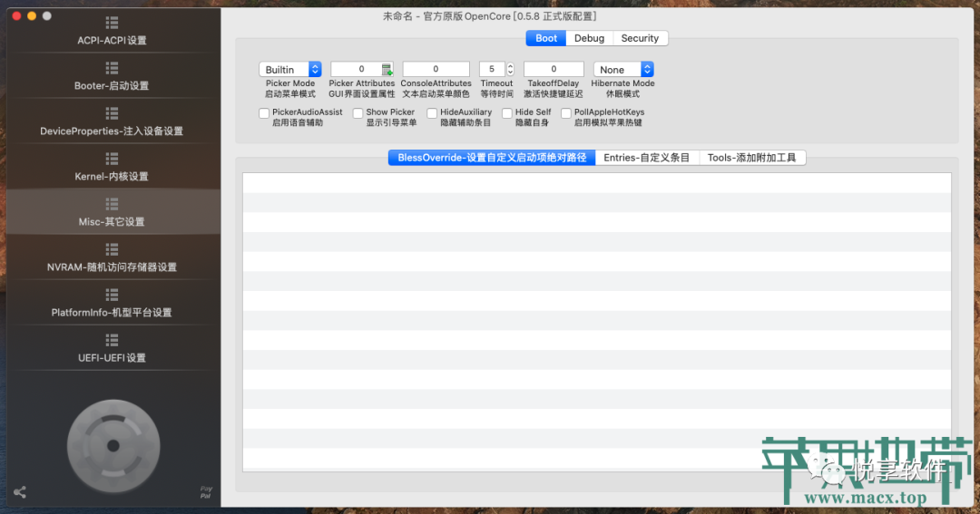Close the window with red button
980x514 pixels.
pyautogui.click(x=17, y=15)
